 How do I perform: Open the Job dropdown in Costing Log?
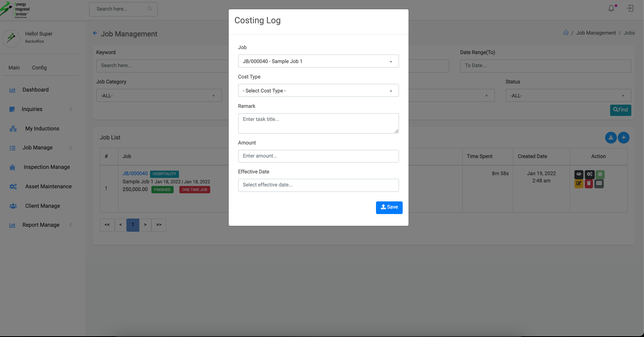point(318,61)
